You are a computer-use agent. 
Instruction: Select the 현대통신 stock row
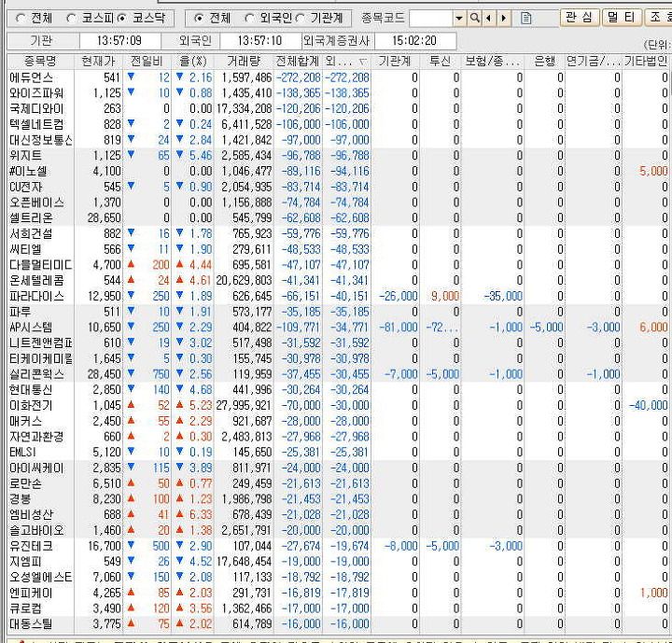coord(339,390)
